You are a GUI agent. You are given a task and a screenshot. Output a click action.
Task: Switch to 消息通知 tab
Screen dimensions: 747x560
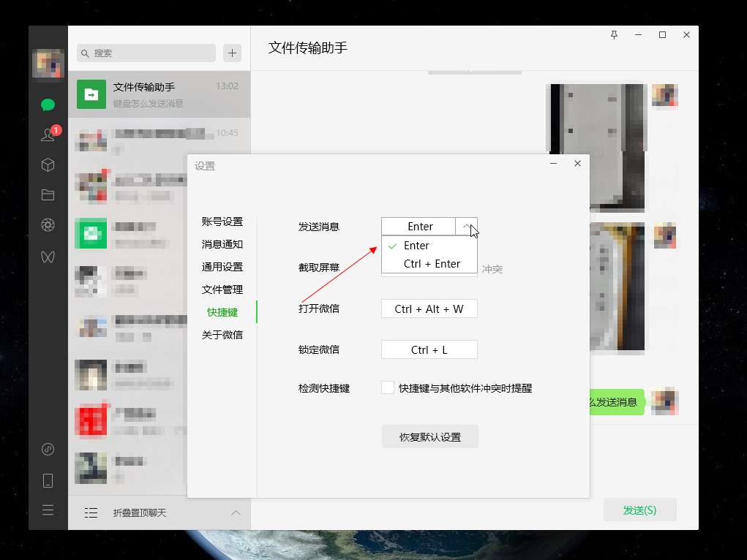click(222, 244)
